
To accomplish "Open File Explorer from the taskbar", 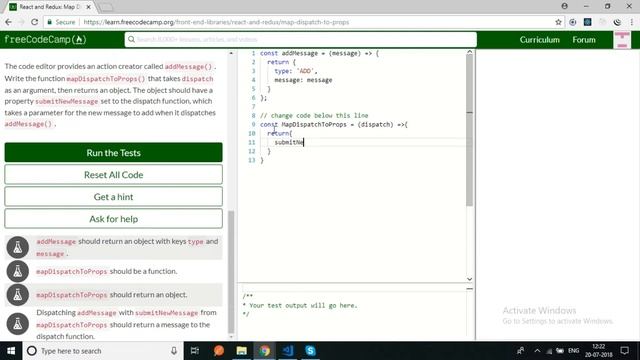I will pyautogui.click(x=242, y=351).
